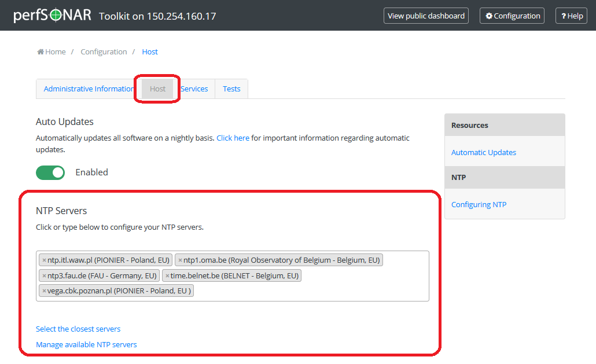The width and height of the screenshot is (596, 364).
Task: Click the ntp3.fau.de FAU Germany tag text
Action: 102,276
